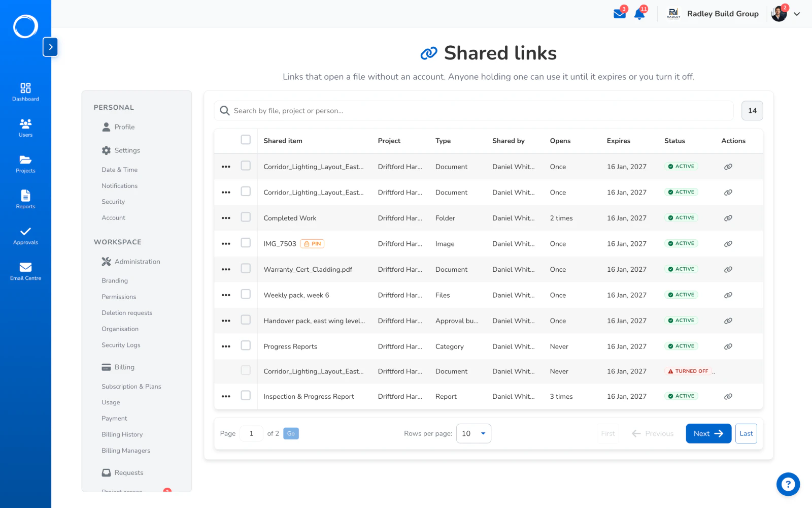Open Security Logs menu item
Viewport: 812px width, 508px height.
pos(121,345)
